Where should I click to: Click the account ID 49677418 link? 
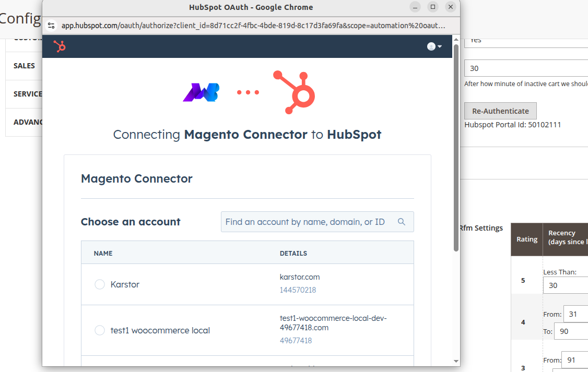pyautogui.click(x=296, y=341)
